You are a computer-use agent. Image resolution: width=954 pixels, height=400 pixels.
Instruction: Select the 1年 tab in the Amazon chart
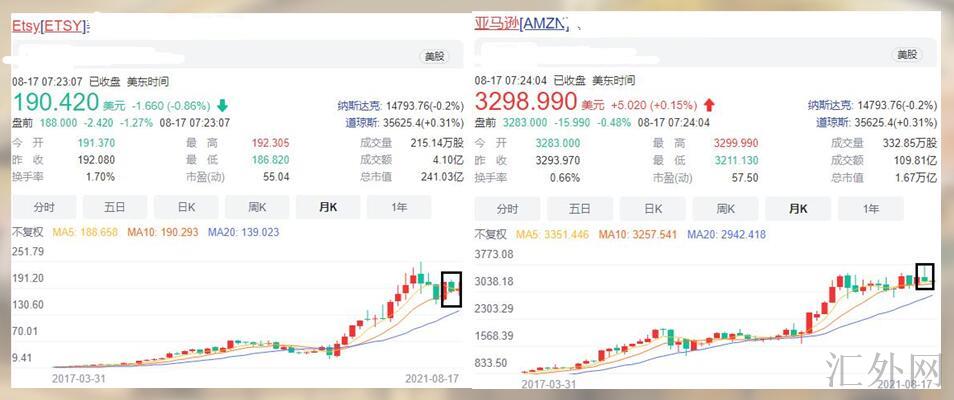point(871,209)
